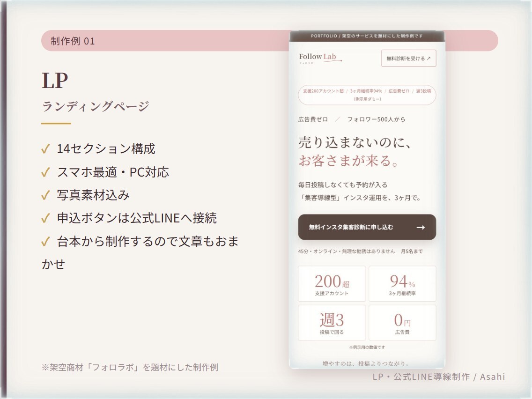Click the checkmark next to スマホ最適・PC対応
This screenshot has height=399, width=532.
[45, 172]
